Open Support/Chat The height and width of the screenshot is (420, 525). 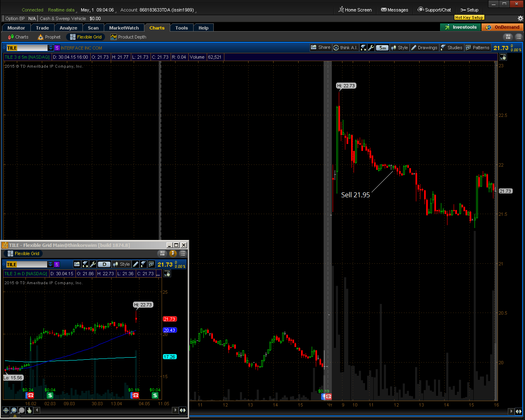tap(434, 10)
